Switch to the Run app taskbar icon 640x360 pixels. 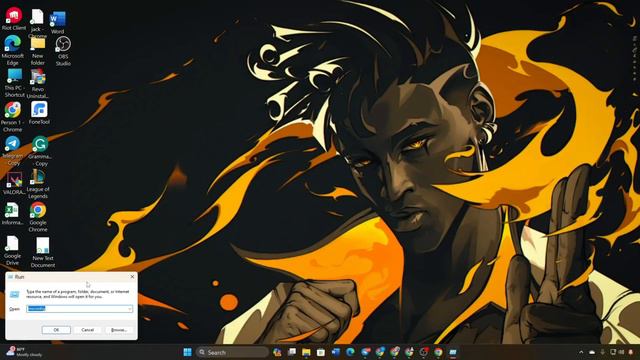(453, 352)
